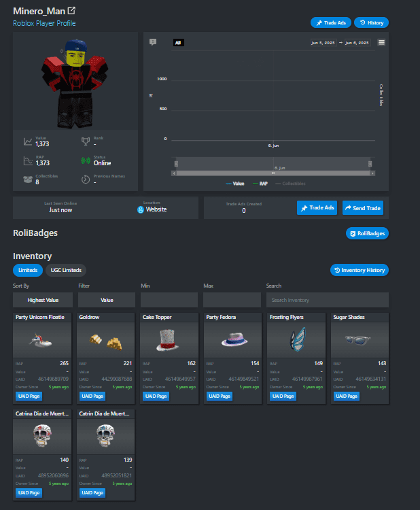The height and width of the screenshot is (510, 420).
Task: Click the Goldrow item title
Action: [x=90, y=317]
